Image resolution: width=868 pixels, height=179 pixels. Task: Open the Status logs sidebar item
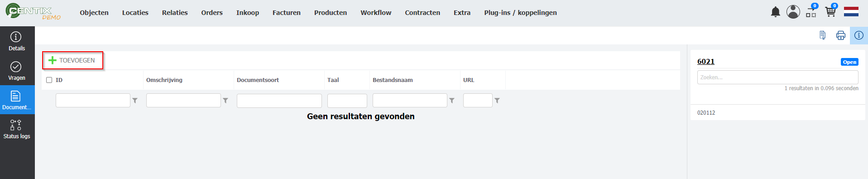[x=17, y=130]
